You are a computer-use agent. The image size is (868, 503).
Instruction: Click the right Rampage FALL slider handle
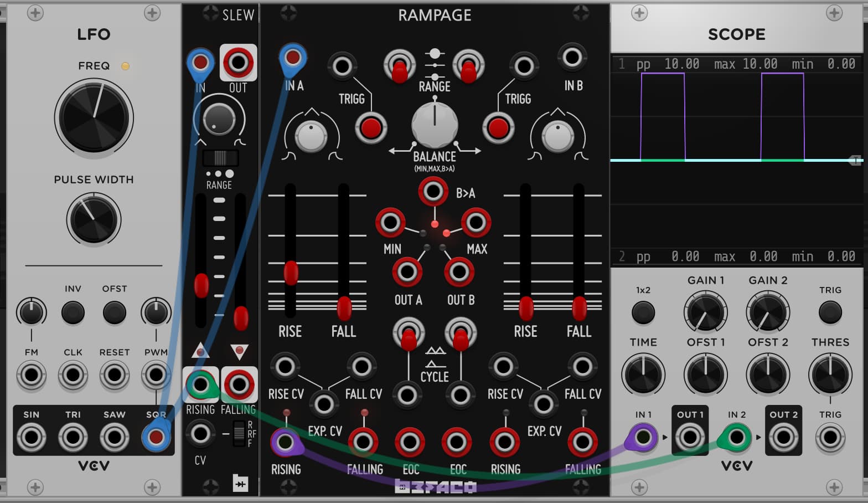[579, 309]
